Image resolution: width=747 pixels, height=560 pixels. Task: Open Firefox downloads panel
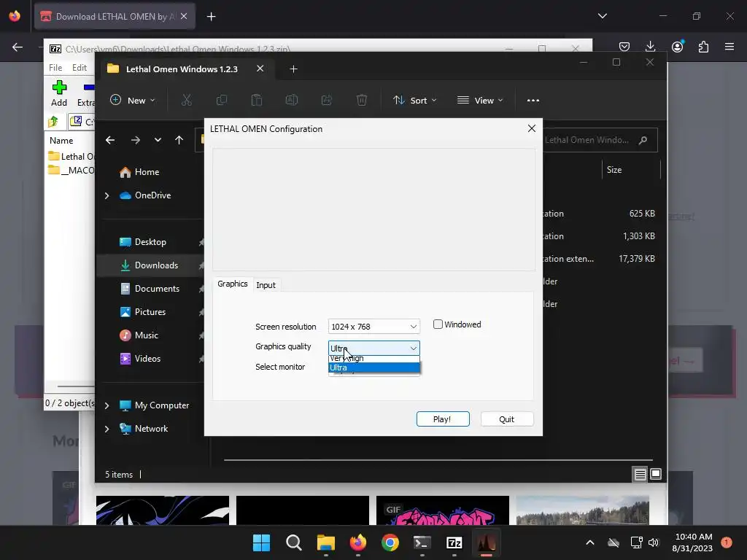pyautogui.click(x=650, y=47)
